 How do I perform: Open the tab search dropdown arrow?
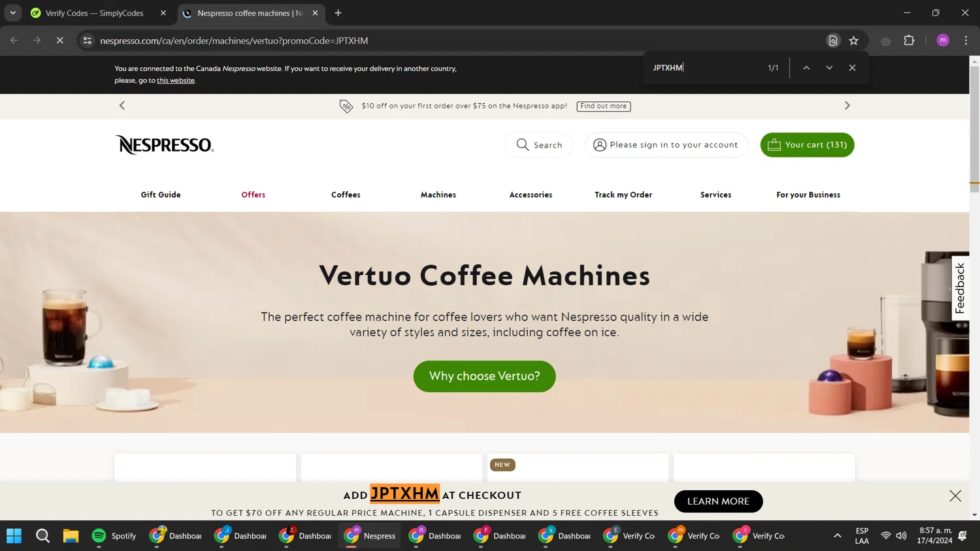pyautogui.click(x=12, y=13)
